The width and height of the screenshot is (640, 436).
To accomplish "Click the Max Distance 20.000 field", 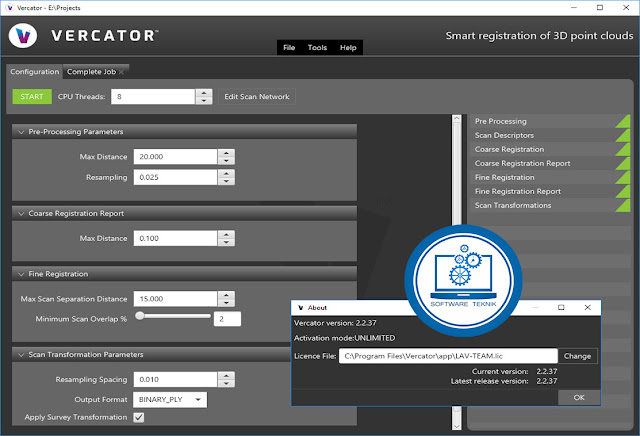I will pyautogui.click(x=176, y=157).
